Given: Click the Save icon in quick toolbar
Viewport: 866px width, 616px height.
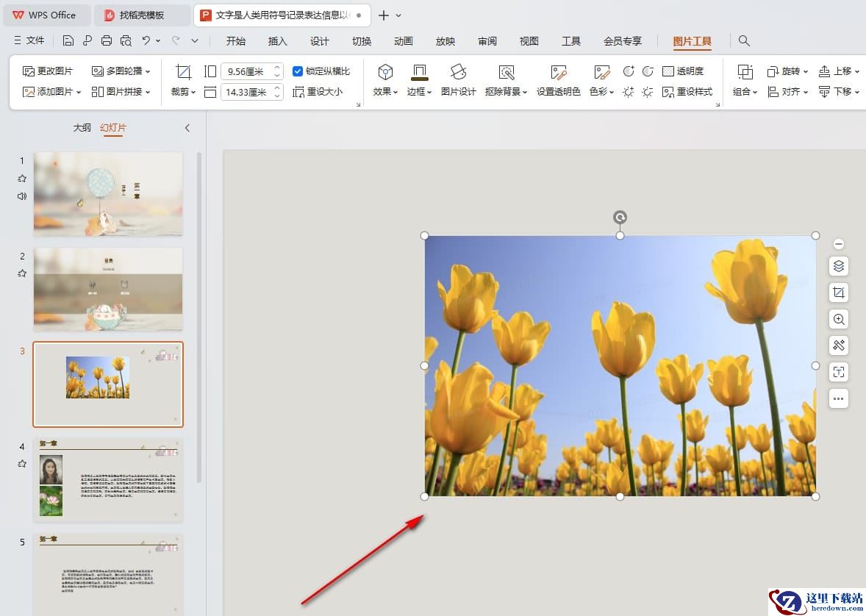Looking at the screenshot, I should pyautogui.click(x=68, y=40).
